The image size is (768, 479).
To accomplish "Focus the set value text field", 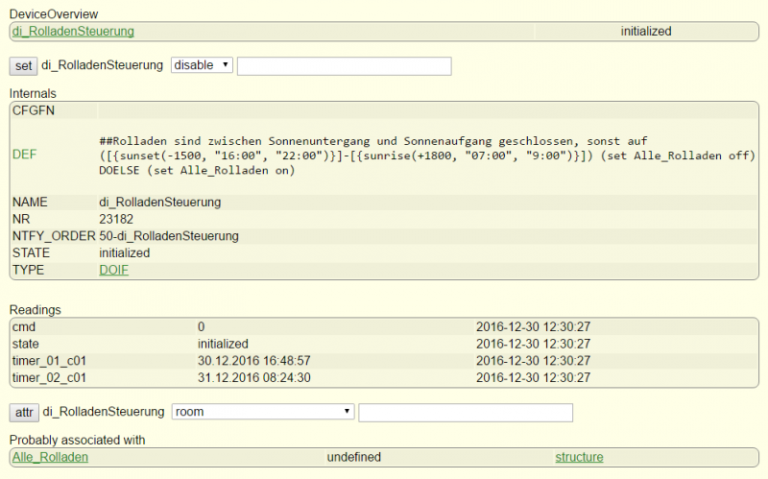I will click(x=344, y=66).
